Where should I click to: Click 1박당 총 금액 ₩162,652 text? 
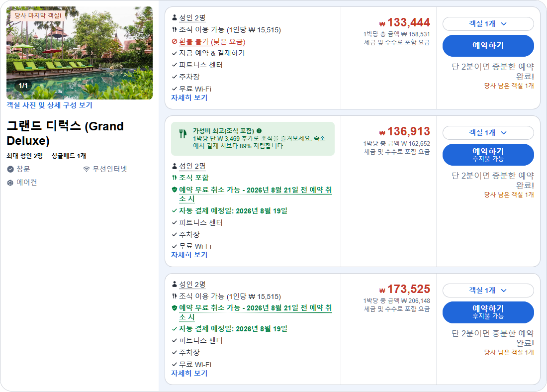click(x=397, y=143)
